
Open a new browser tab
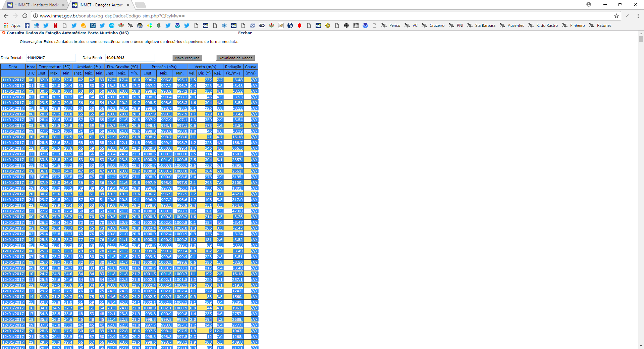pyautogui.click(x=140, y=5)
